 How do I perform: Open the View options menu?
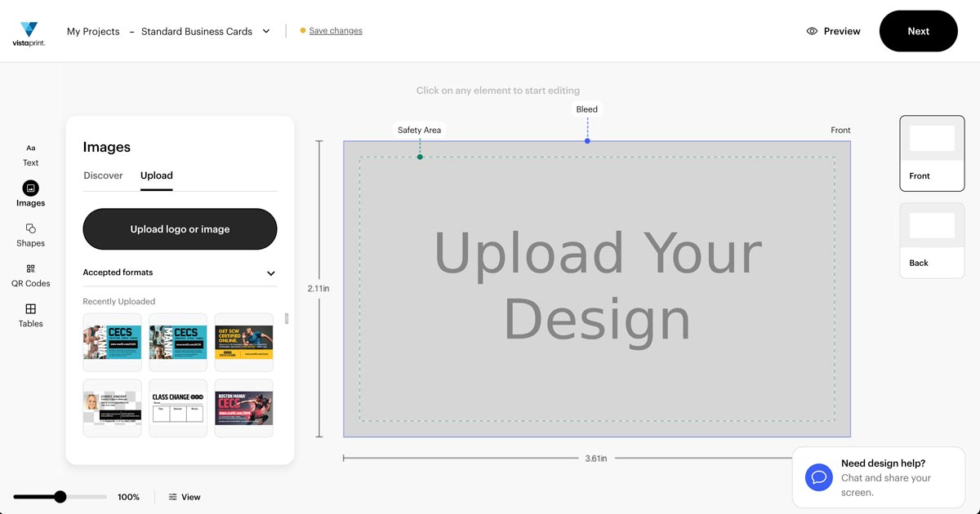(185, 497)
